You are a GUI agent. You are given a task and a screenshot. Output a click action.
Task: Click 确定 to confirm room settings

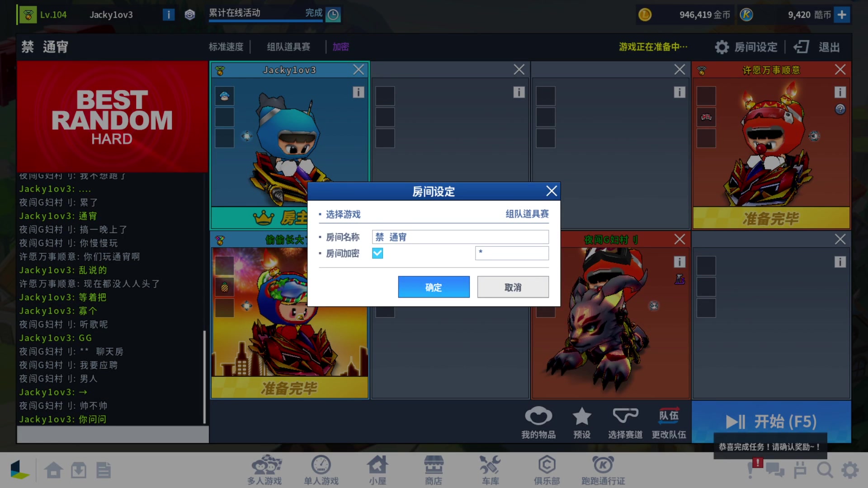pos(434,286)
